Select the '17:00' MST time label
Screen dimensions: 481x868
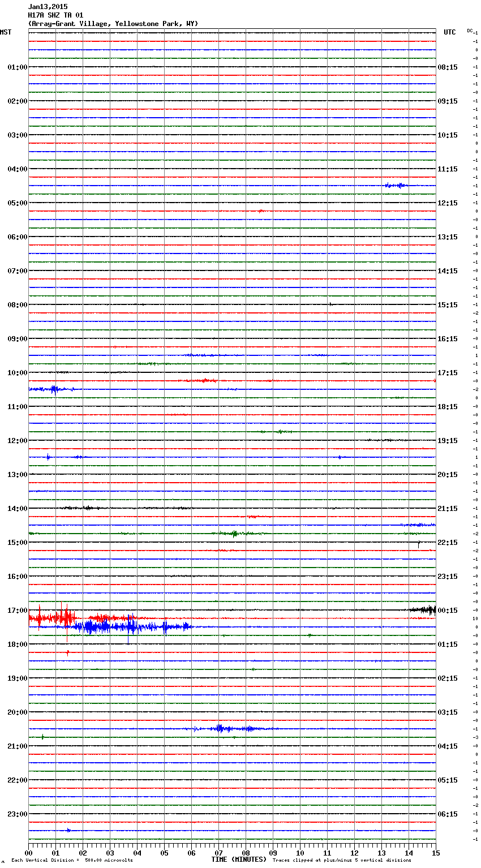click(18, 611)
